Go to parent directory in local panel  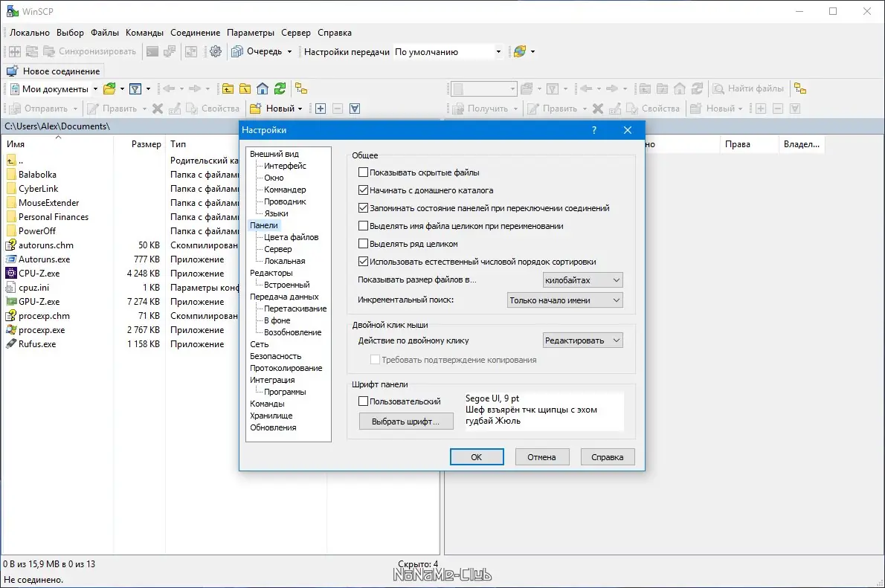click(x=228, y=88)
